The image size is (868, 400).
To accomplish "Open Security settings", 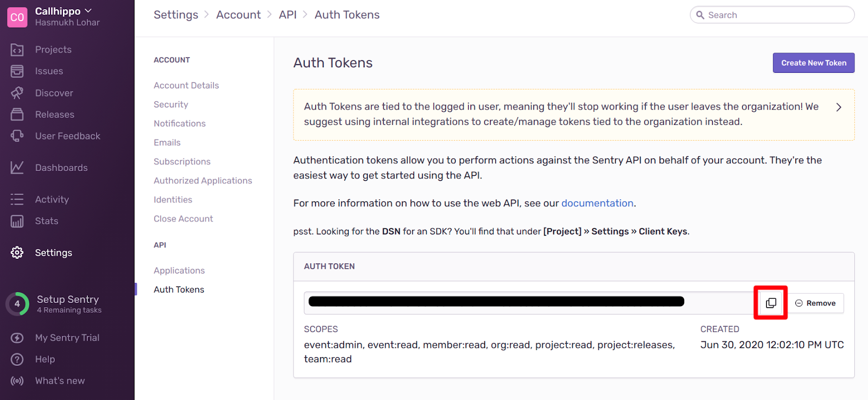I will [171, 104].
